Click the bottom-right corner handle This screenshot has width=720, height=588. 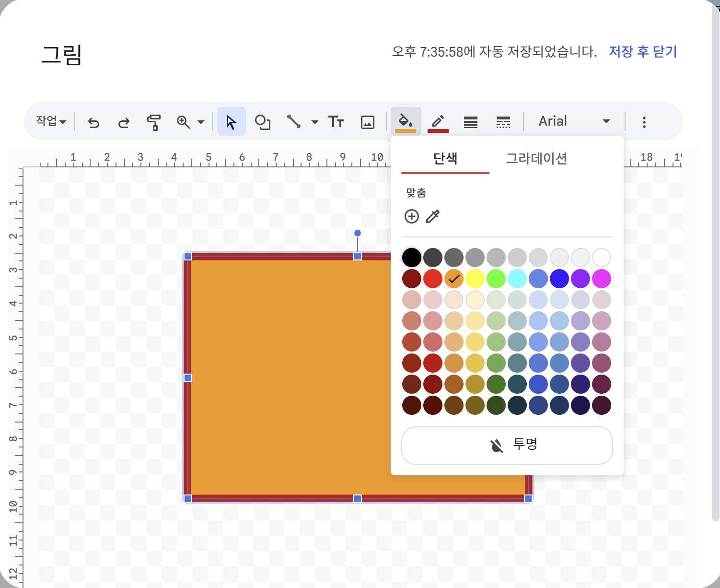point(528,499)
